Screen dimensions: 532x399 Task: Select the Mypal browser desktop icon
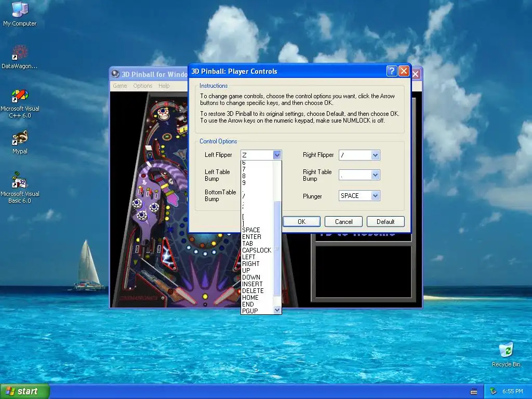click(x=20, y=142)
